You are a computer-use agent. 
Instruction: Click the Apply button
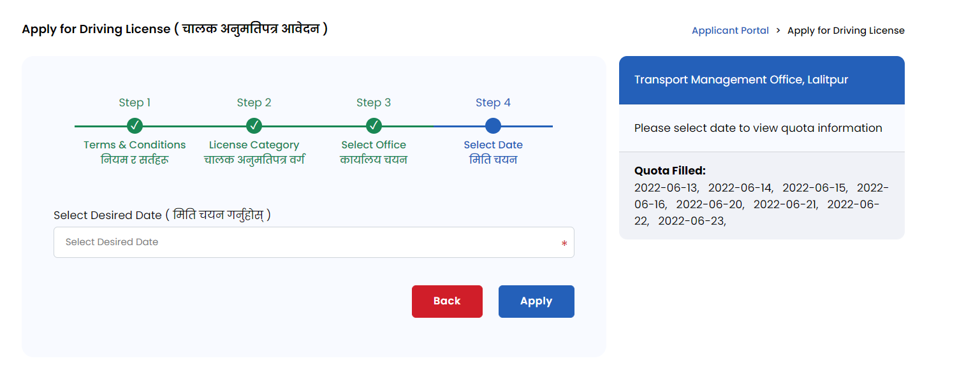point(536,301)
